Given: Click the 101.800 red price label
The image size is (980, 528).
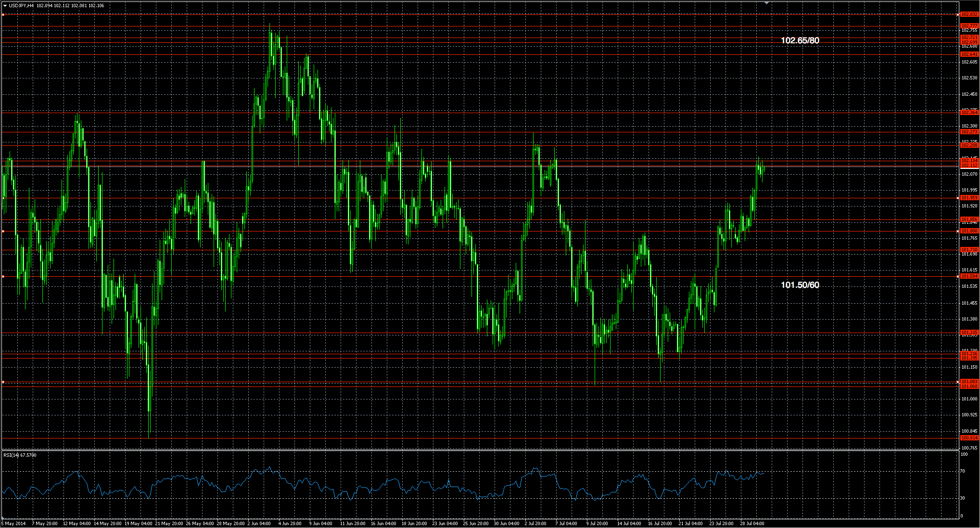Looking at the screenshot, I should (969, 231).
